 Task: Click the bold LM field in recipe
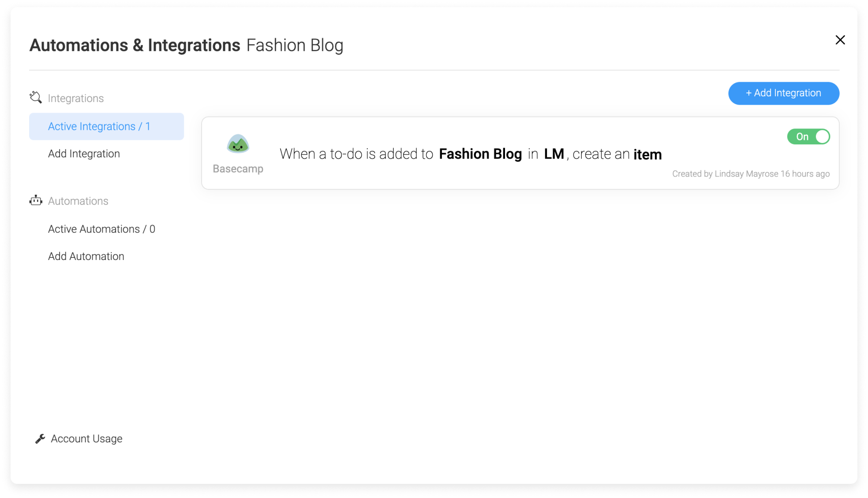[554, 154]
